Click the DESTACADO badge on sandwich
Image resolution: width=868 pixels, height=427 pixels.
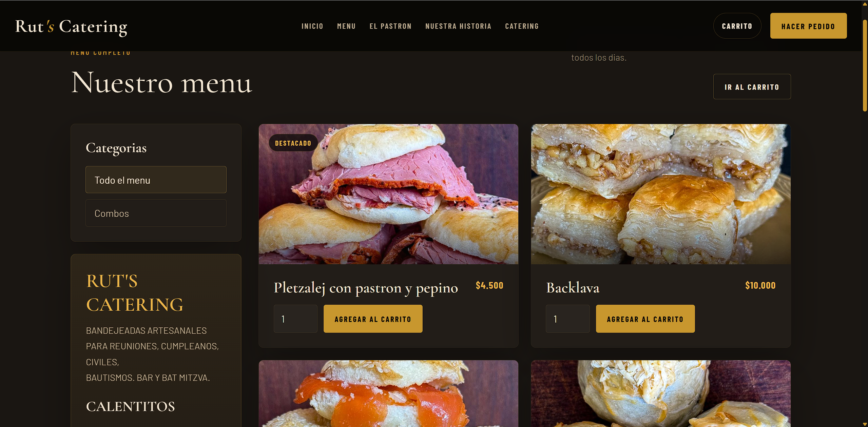tap(293, 143)
